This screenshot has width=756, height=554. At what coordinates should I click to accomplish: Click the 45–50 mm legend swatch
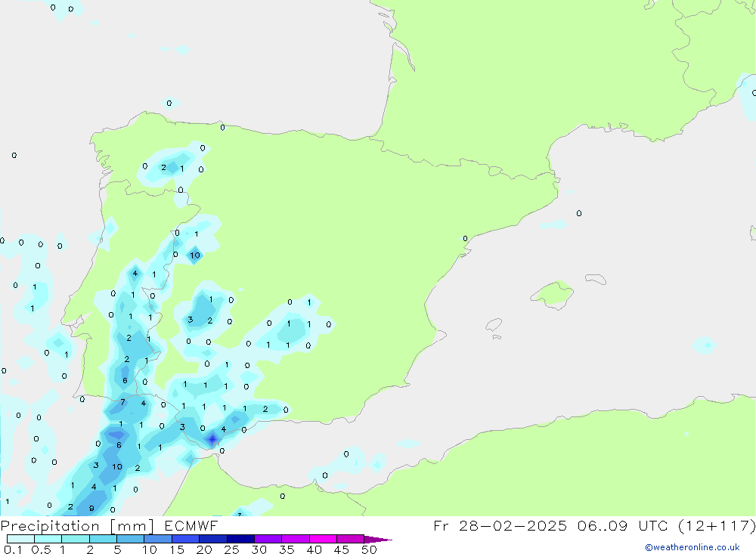351,539
